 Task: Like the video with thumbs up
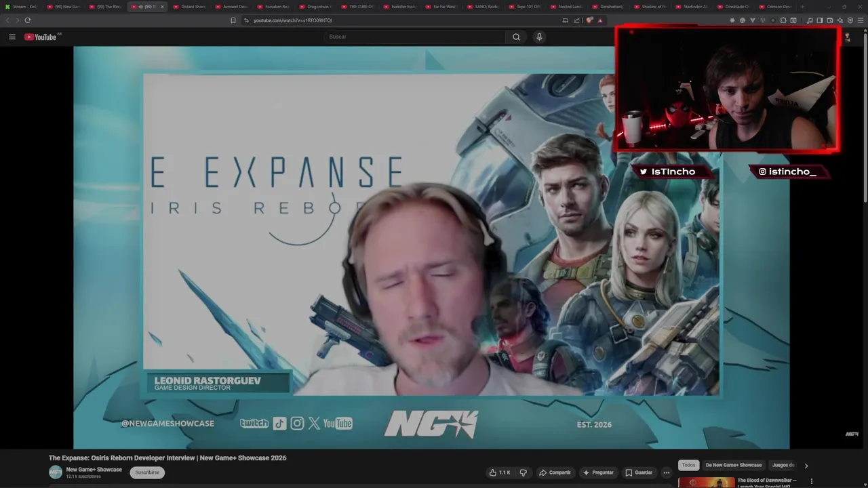pyautogui.click(x=500, y=472)
